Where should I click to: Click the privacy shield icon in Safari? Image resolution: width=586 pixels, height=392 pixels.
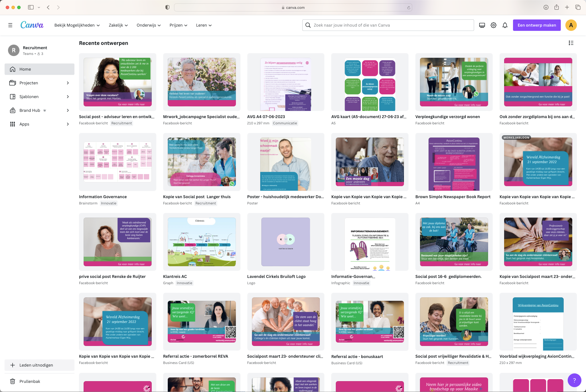coord(167,7)
